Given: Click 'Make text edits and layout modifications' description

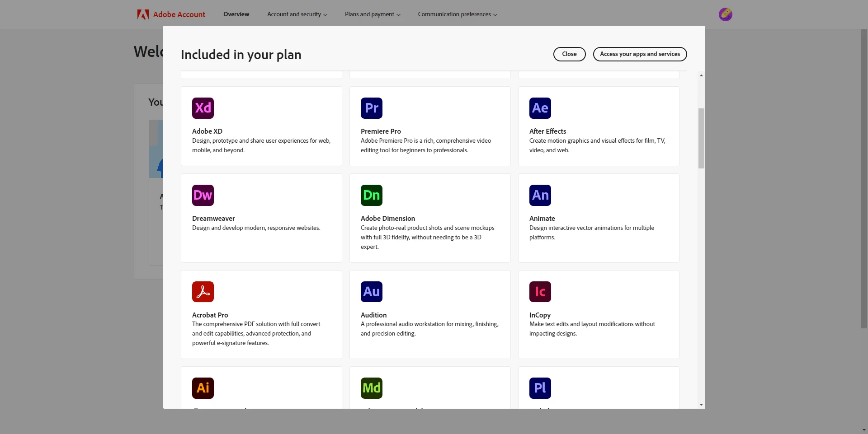Looking at the screenshot, I should pyautogui.click(x=592, y=329).
